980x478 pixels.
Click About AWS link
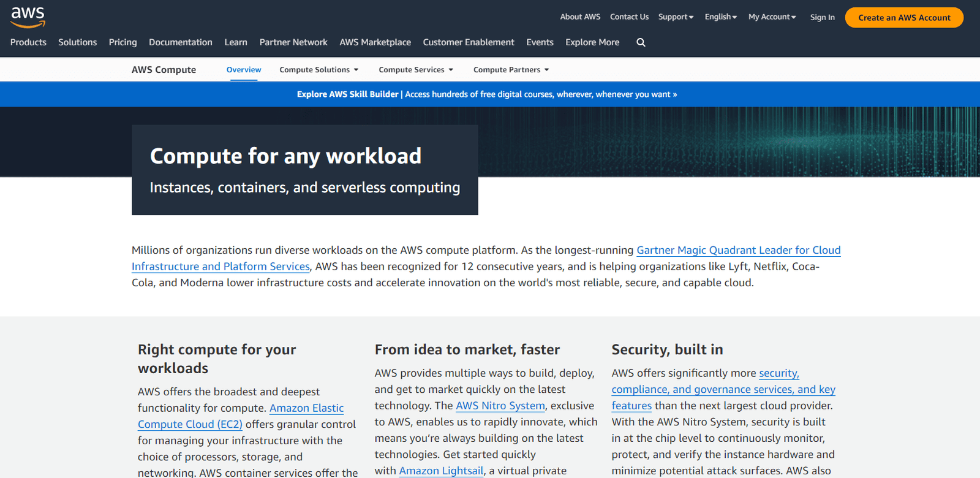tap(580, 17)
